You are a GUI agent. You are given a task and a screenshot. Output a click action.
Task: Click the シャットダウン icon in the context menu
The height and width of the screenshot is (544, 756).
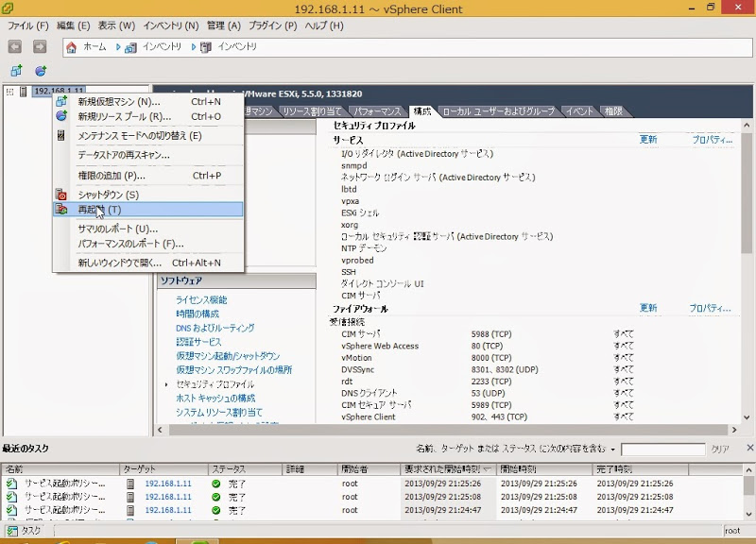tap(60, 194)
